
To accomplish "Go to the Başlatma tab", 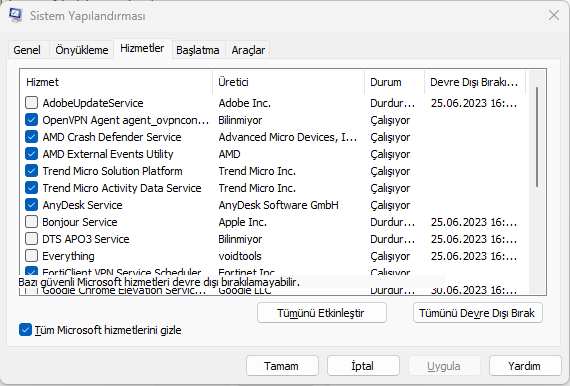I will click(x=198, y=50).
